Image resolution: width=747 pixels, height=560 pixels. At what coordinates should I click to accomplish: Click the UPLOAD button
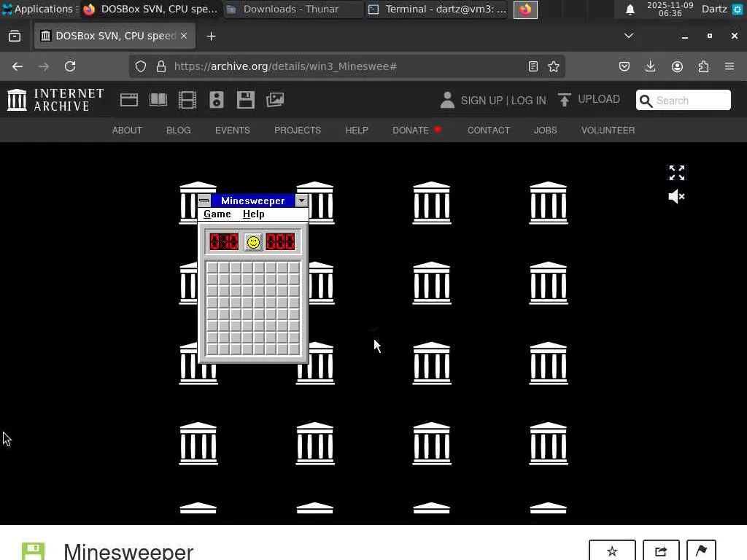589,99
